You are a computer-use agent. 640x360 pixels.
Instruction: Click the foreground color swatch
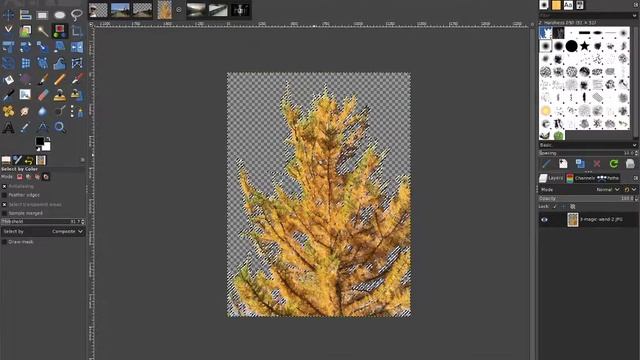pyautogui.click(x=39, y=141)
